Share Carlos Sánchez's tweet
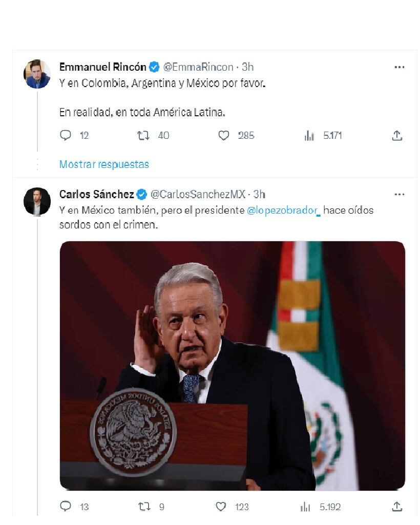 396,507
